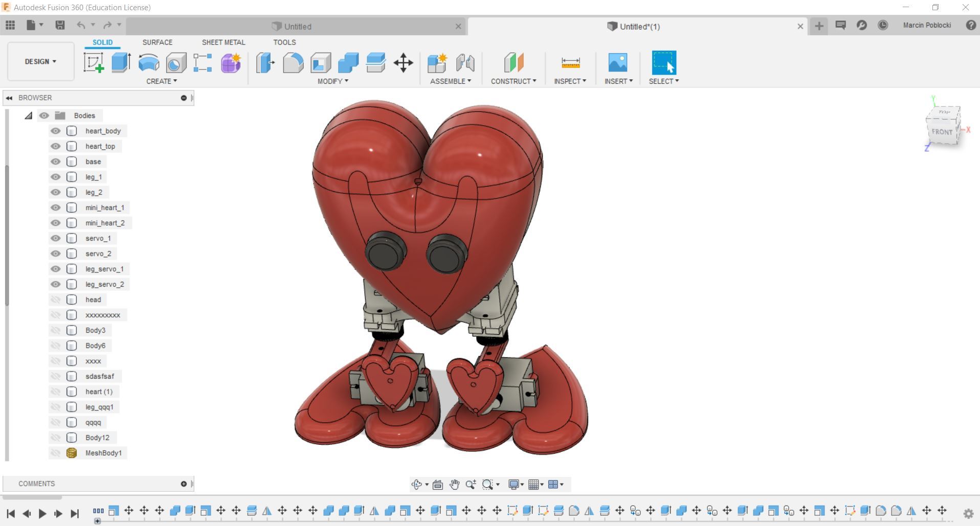Click the Create Sketch tool icon
Viewport: 980px width, 526px height.
click(94, 63)
